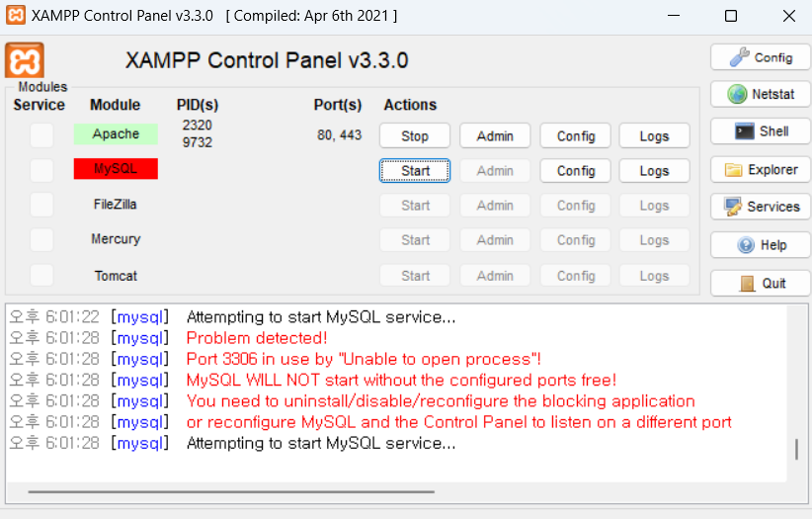Quit the XAMPP Control Panel
The height and width of the screenshot is (519, 812).
click(x=761, y=283)
